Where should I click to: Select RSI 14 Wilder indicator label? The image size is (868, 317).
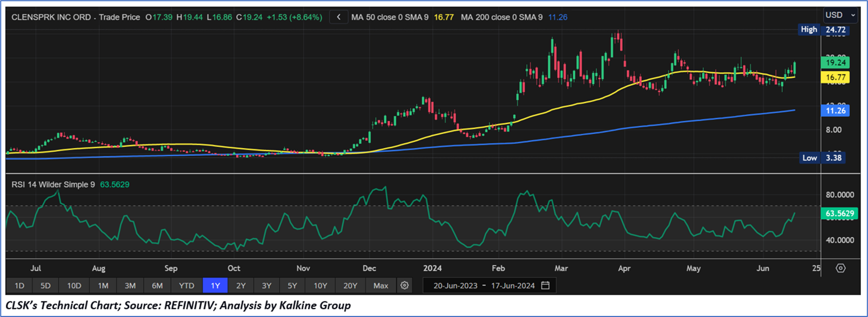[53, 184]
